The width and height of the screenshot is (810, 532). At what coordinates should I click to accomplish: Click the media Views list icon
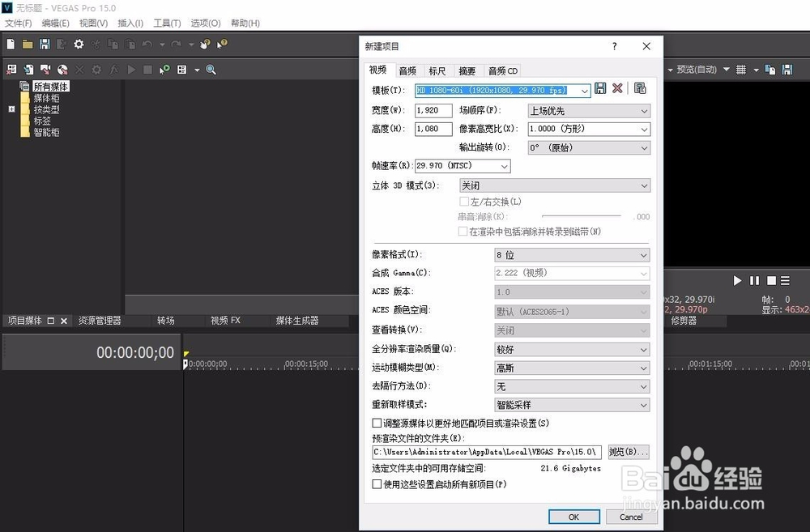181,70
